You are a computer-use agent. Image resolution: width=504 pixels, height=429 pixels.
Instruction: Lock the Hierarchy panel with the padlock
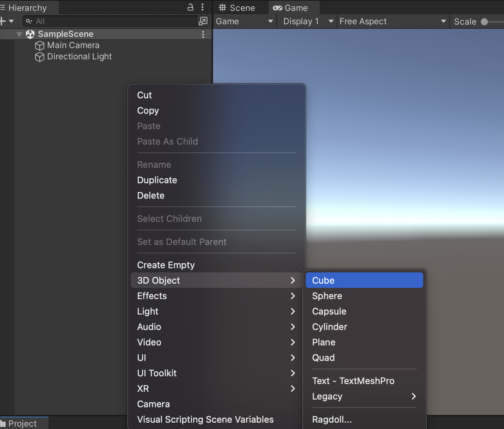[x=190, y=7]
